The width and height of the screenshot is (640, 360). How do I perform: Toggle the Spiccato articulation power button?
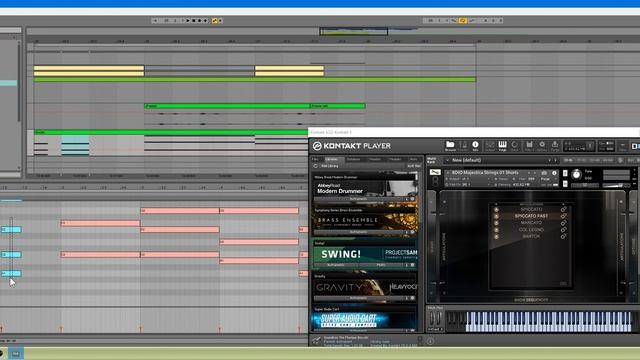point(496,209)
